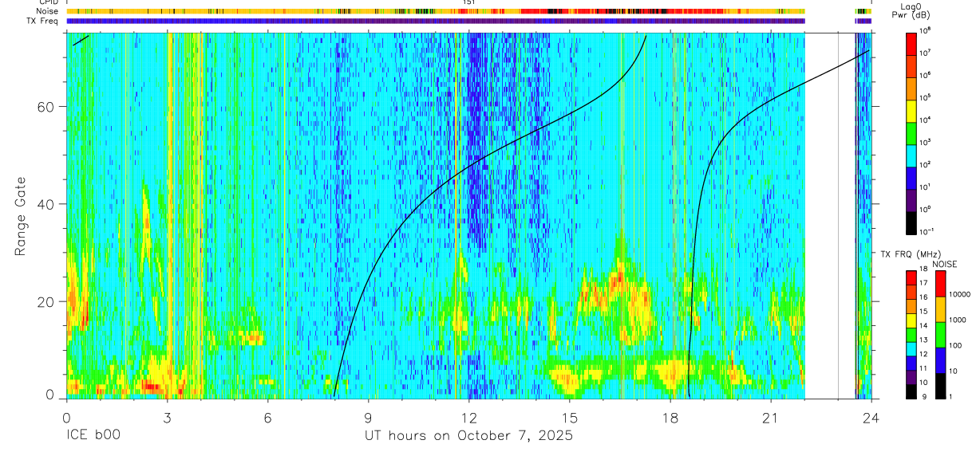Image resolution: width=980 pixels, height=452 pixels.
Task: Click the 'Lag0 Pwr (dB)' colorbar title
Action: (x=912, y=10)
